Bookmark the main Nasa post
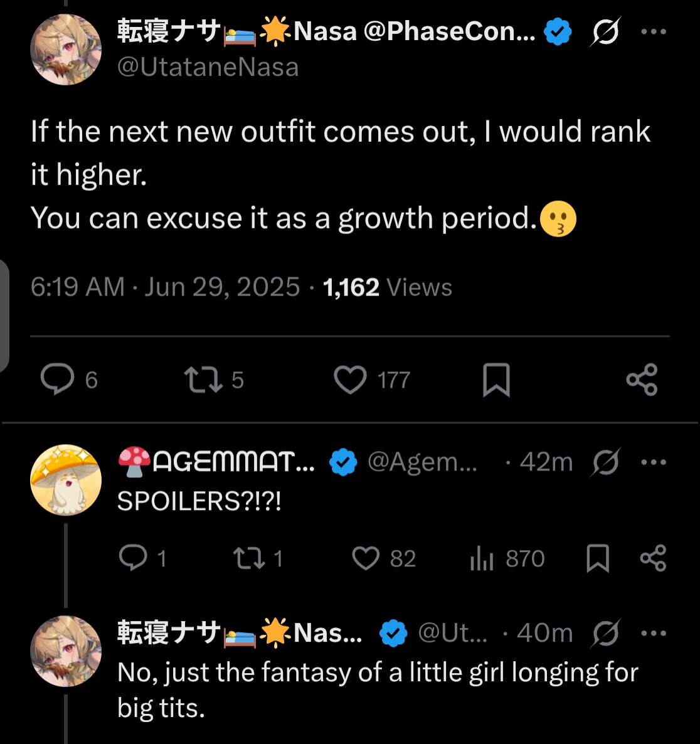Image resolution: width=700 pixels, height=744 pixels. tap(496, 380)
